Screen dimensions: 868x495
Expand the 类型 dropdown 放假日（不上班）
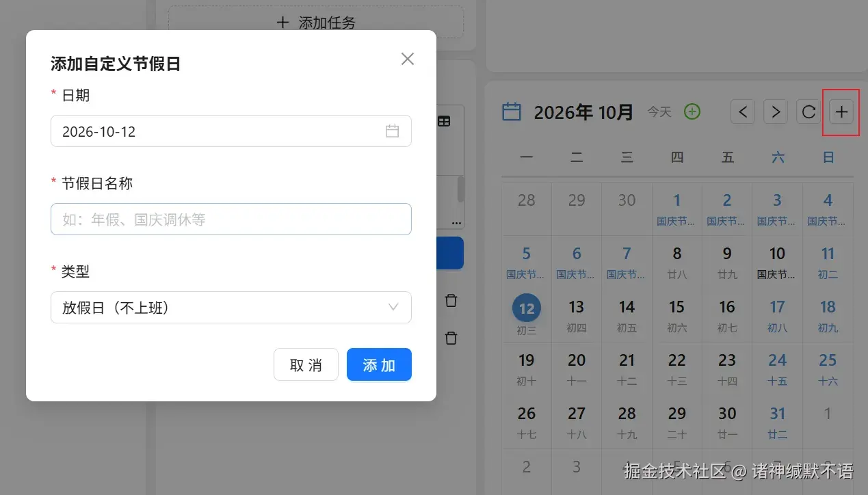point(231,308)
